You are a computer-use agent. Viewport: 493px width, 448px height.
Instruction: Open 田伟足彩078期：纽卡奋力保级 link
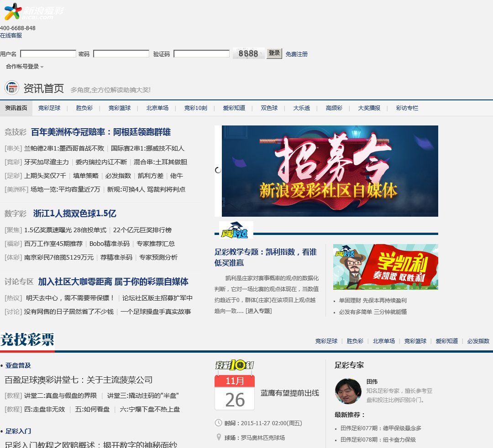click(378, 439)
